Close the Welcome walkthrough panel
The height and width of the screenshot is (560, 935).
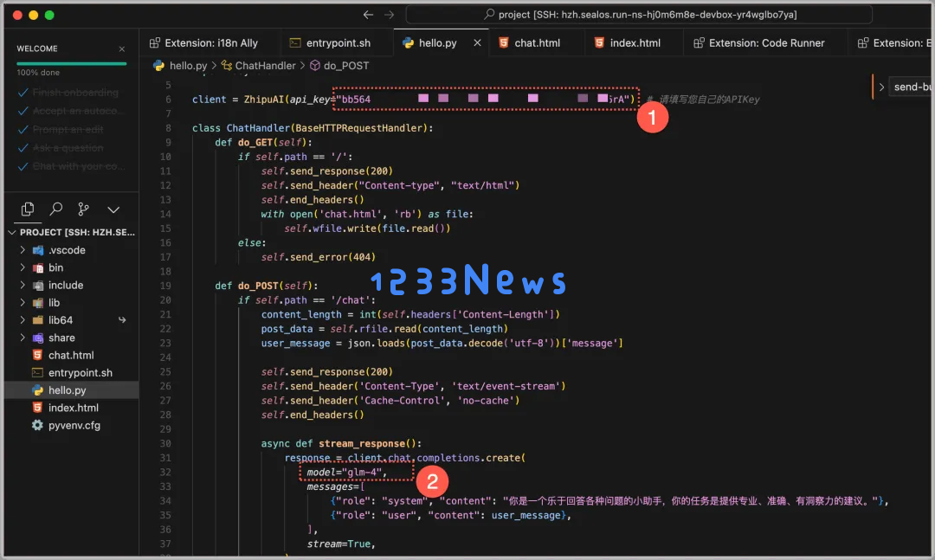[122, 49]
